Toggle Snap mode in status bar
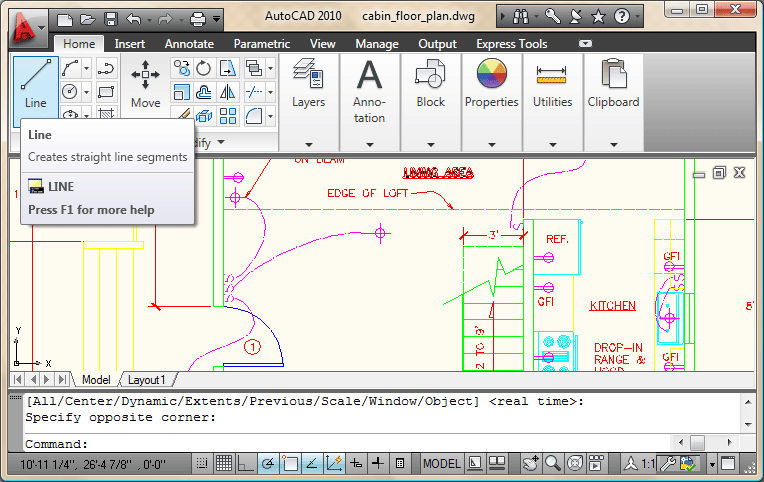The width and height of the screenshot is (764, 482). [x=202, y=463]
